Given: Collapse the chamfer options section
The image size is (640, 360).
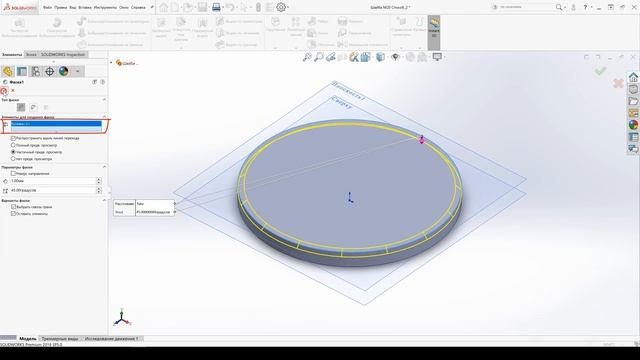Looking at the screenshot, I should coord(104,200).
